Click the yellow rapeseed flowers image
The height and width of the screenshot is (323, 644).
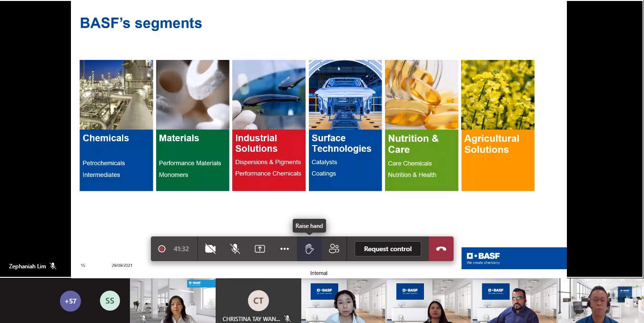pos(498,95)
